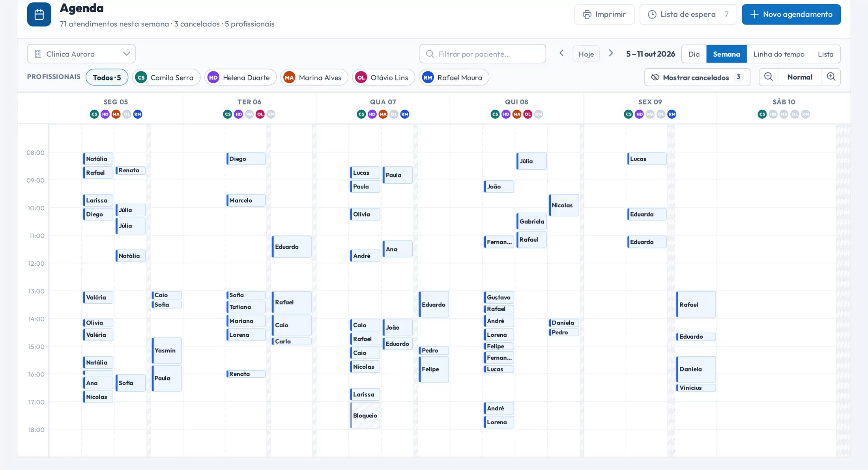The height and width of the screenshot is (470, 868).
Task: Go to the previous week
Action: [x=562, y=53]
